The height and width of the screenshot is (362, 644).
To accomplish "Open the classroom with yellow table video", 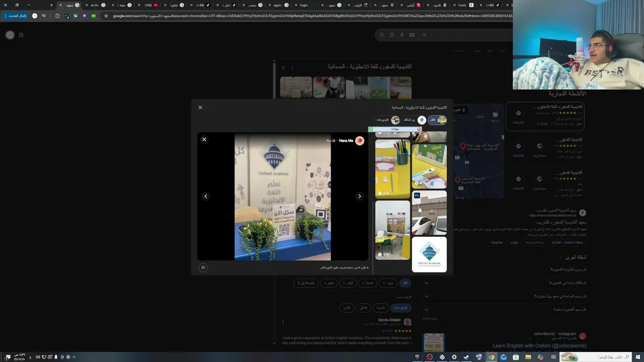I will (x=392, y=230).
